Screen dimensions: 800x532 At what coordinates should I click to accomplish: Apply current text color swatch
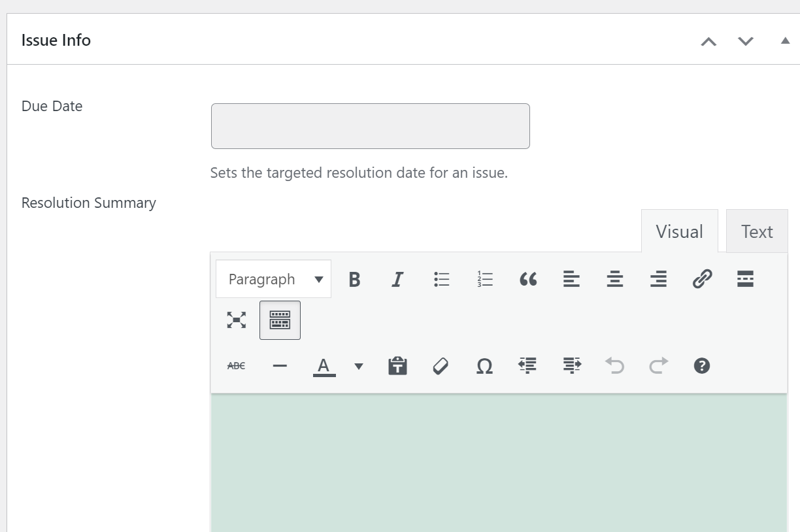tap(324, 366)
